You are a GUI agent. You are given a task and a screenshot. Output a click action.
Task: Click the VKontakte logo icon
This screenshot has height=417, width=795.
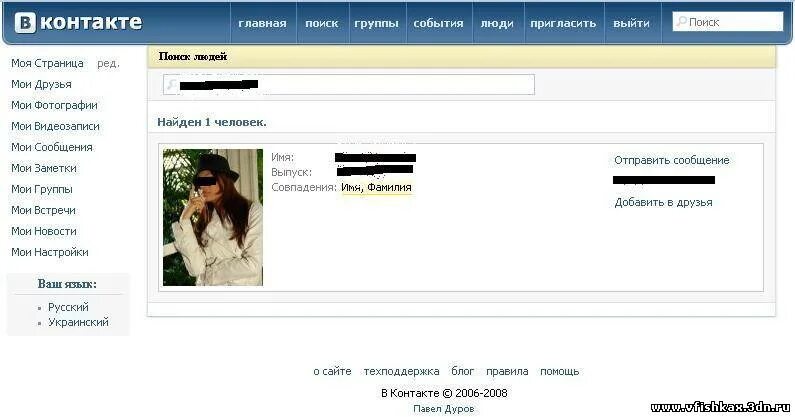coord(25,22)
